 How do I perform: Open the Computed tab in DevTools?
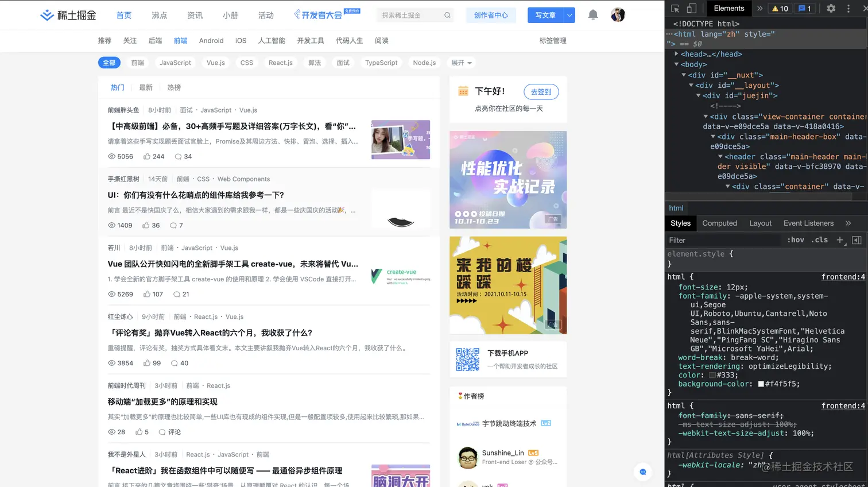[719, 223]
